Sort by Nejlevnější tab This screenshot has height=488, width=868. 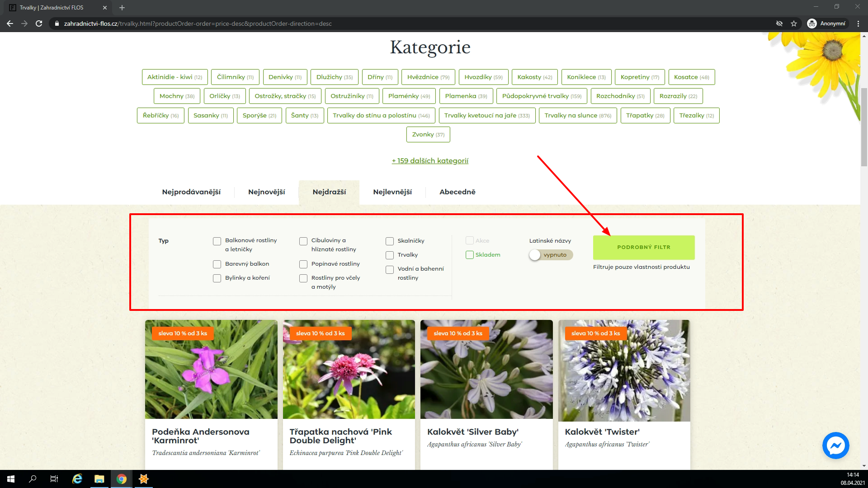click(392, 192)
